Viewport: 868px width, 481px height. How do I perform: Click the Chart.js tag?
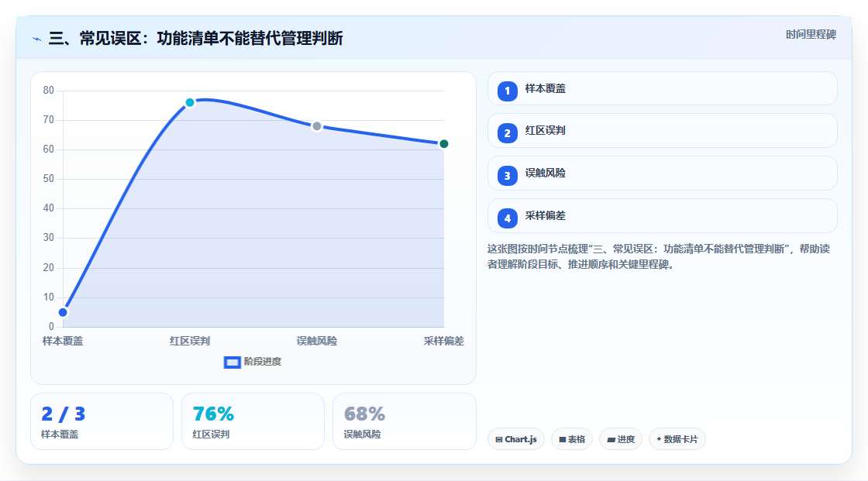point(516,439)
